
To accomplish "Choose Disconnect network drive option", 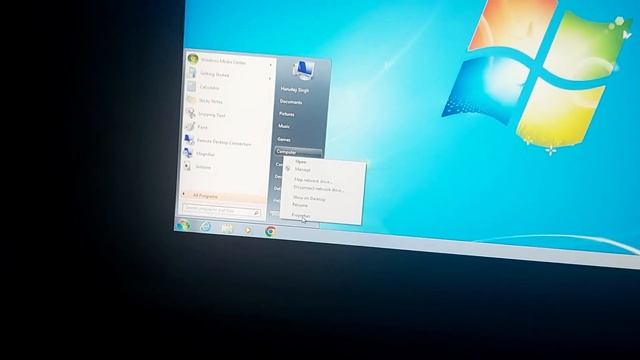I will pyautogui.click(x=319, y=189).
